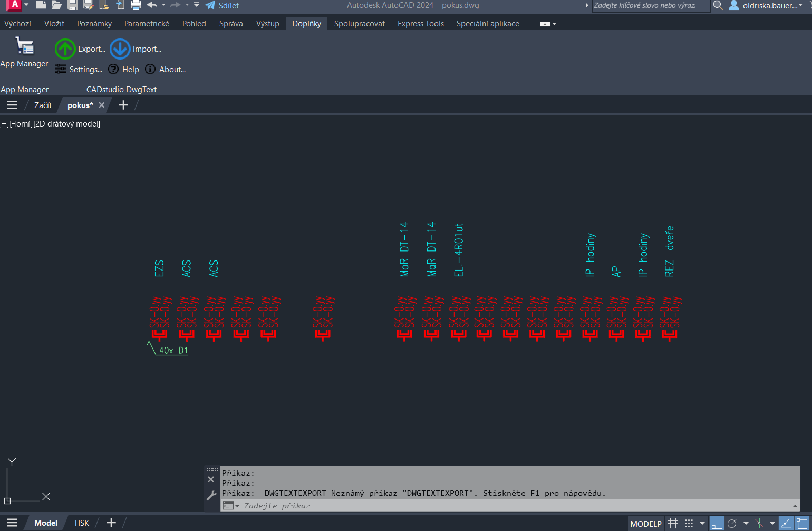This screenshot has width=812, height=531.
Task: Open command line customize wrench
Action: click(211, 495)
